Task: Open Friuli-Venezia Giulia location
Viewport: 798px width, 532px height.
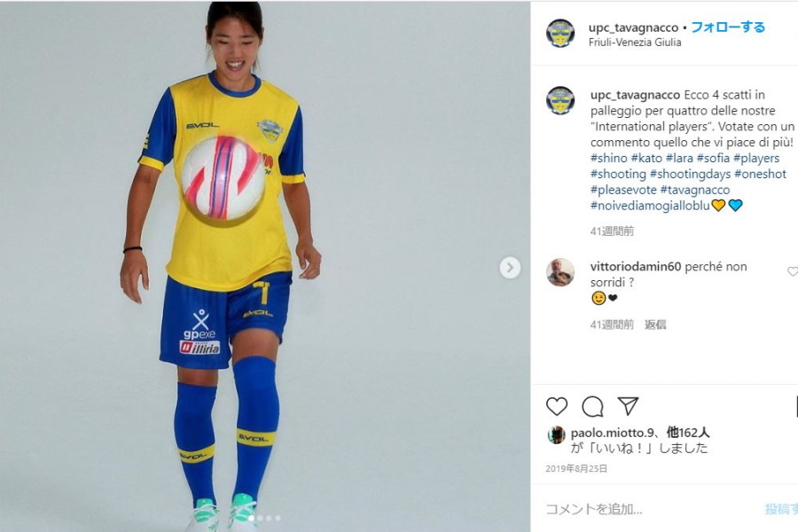Action: pos(635,43)
